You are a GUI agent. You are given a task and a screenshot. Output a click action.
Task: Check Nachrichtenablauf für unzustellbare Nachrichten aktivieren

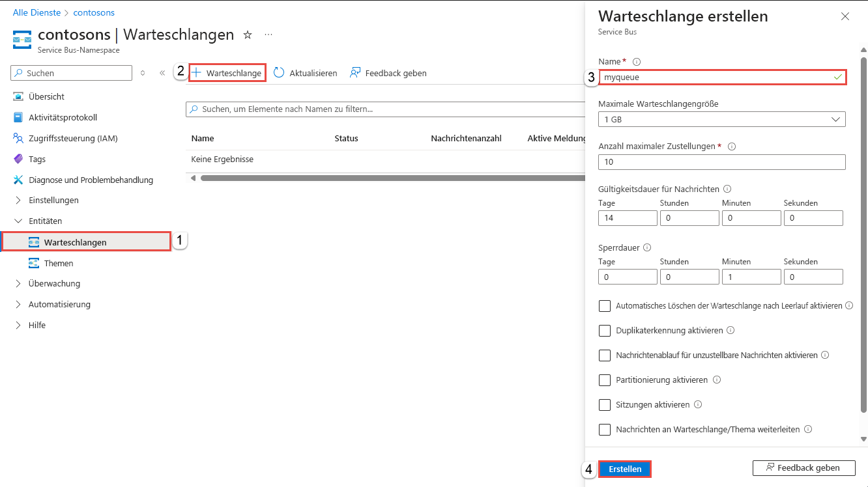coord(605,355)
